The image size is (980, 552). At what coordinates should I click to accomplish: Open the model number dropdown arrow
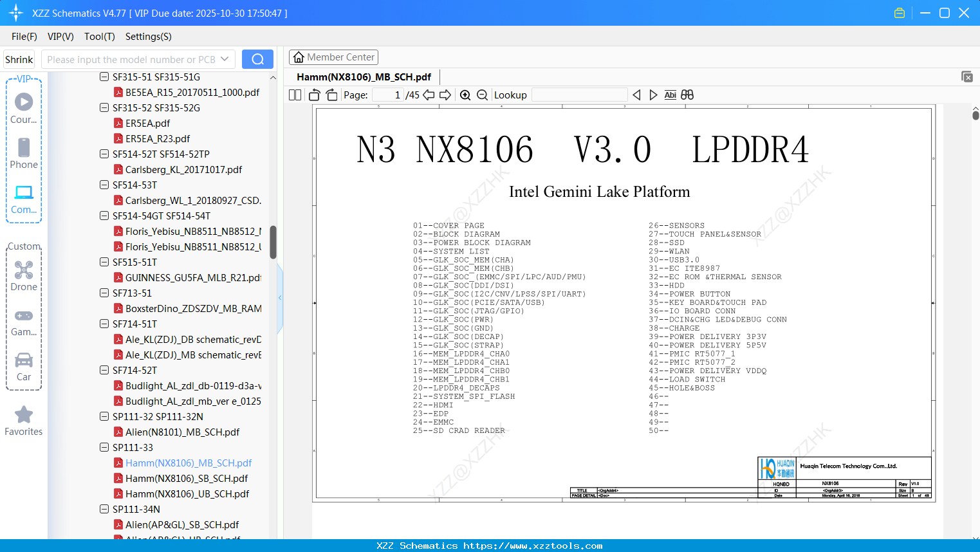tap(225, 59)
